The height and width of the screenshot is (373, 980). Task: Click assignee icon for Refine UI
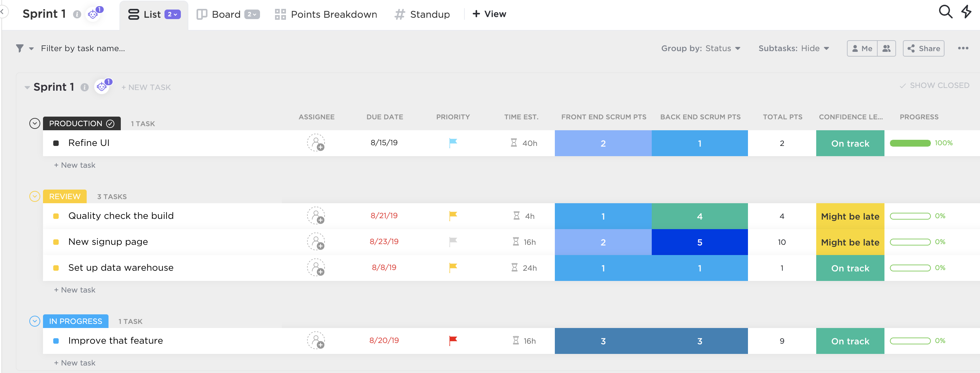point(316,143)
